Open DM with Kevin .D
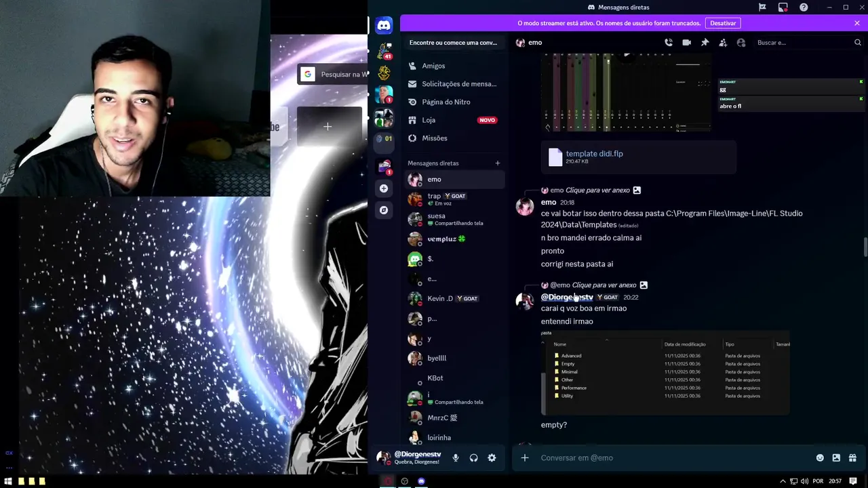Screen dimensions: 868x488 (454, 298)
